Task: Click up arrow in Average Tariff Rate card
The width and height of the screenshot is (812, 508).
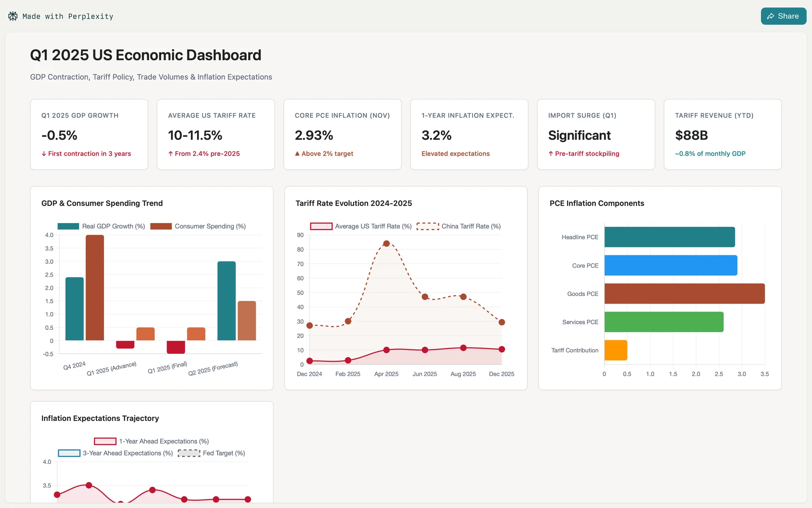Action: [x=170, y=154]
